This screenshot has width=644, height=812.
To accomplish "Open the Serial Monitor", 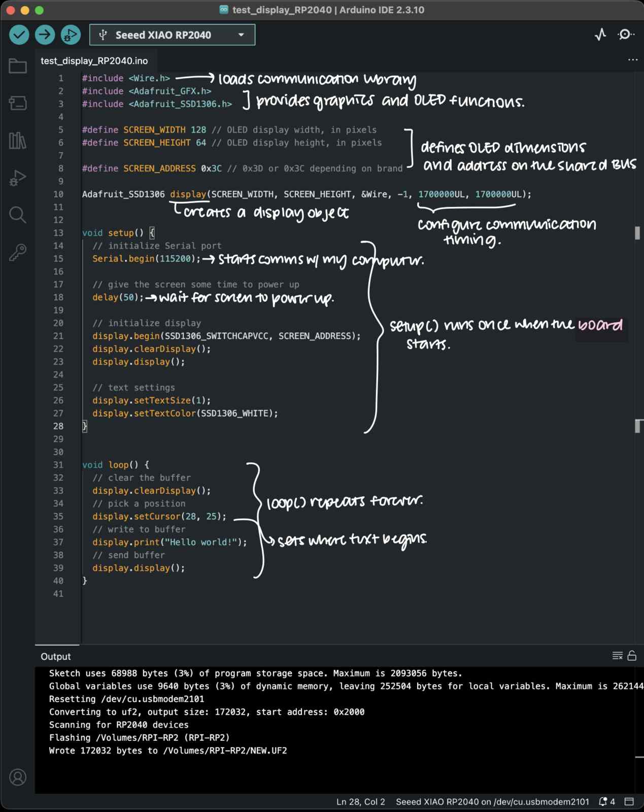I will pyautogui.click(x=626, y=35).
